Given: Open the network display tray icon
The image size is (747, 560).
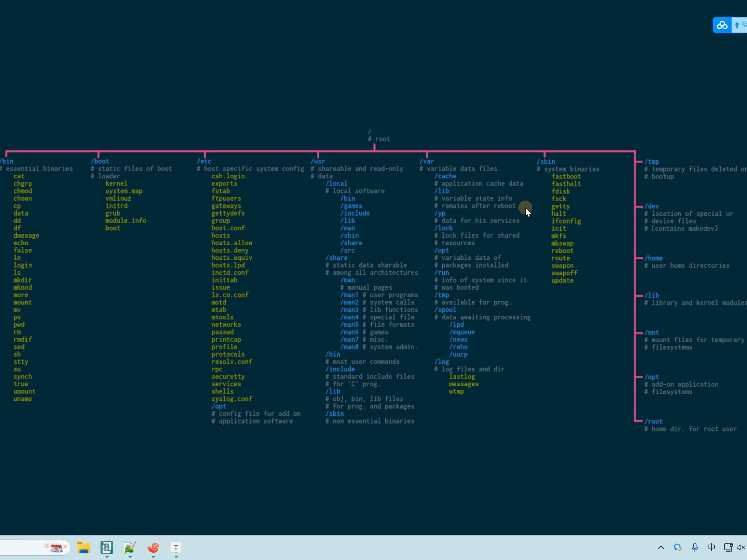Looking at the screenshot, I should pyautogui.click(x=728, y=547).
